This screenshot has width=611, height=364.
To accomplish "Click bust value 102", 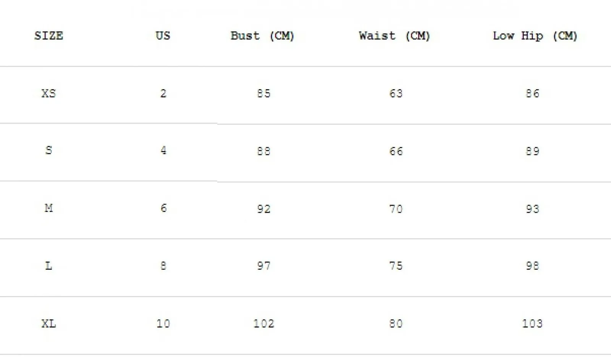I will point(263,324).
